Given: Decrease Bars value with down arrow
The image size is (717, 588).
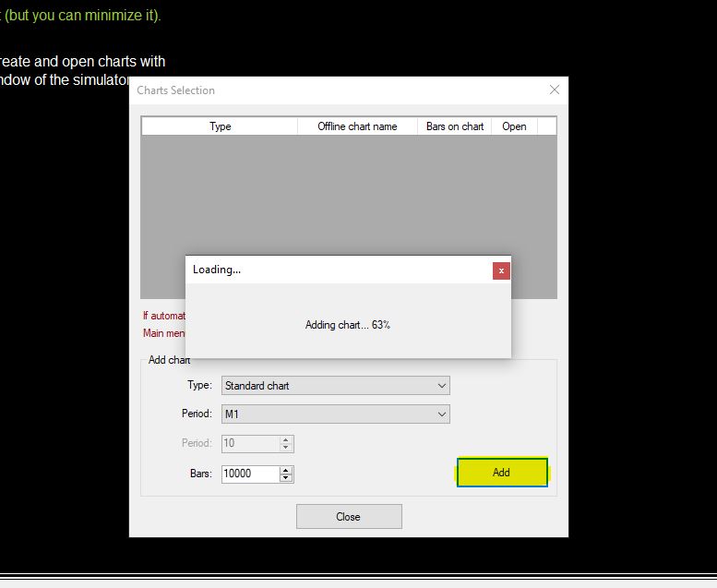Looking at the screenshot, I should 286,478.
